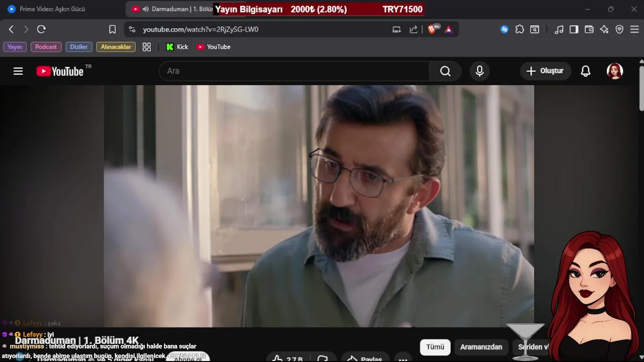Image resolution: width=644 pixels, height=362 pixels.
Task: Open the share icon in the address bar
Action: 414,29
